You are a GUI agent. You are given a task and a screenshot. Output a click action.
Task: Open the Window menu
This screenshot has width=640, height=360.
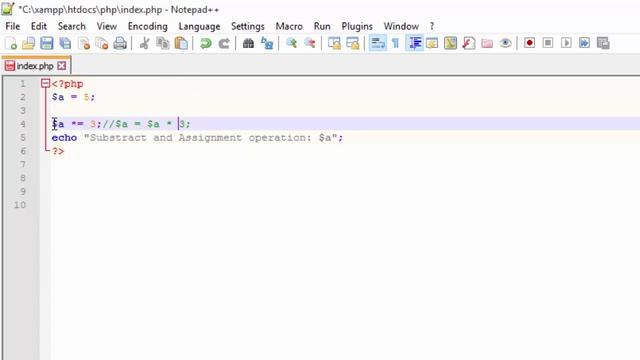[401, 26]
